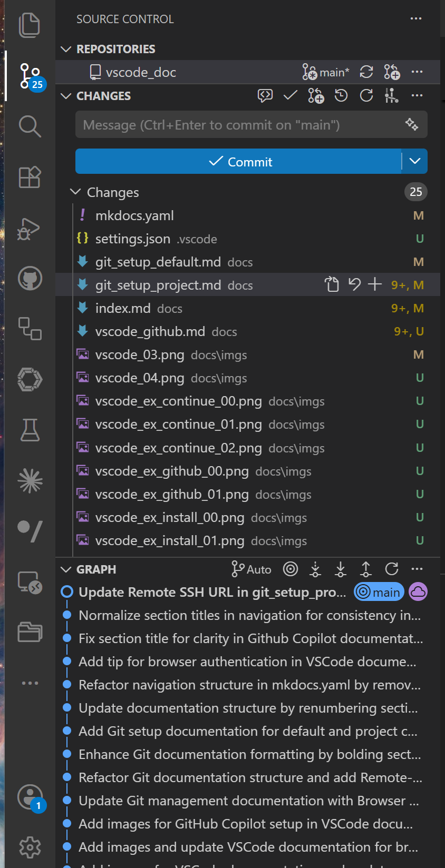
Task: Open the Accounts icon with badge 1
Action: coord(31,797)
